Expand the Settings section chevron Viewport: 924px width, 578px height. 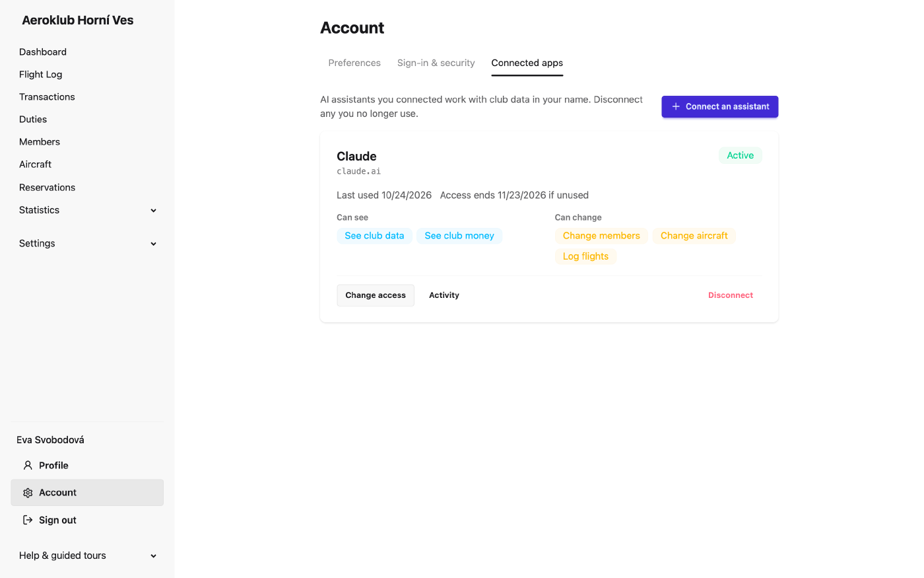(154, 244)
